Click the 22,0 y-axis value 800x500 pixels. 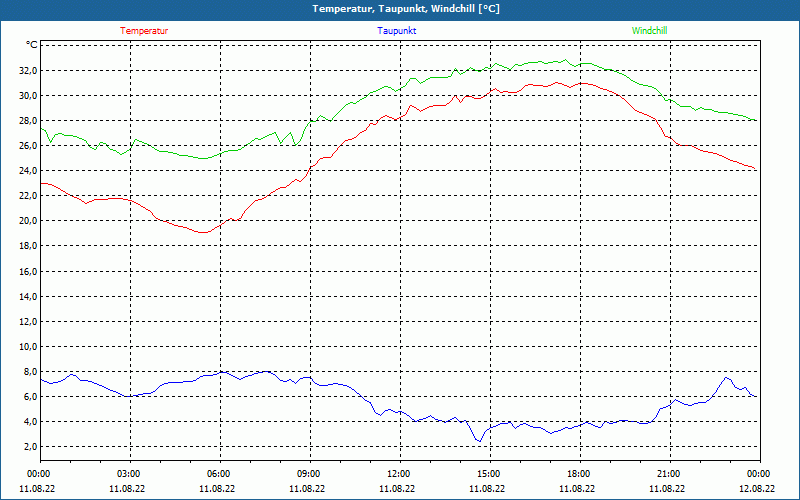[x=28, y=195]
